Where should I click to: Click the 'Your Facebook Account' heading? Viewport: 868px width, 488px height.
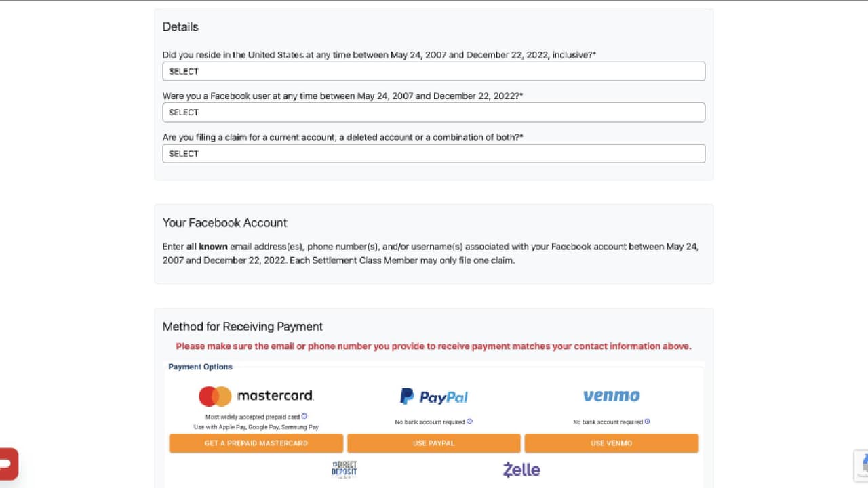(224, 222)
